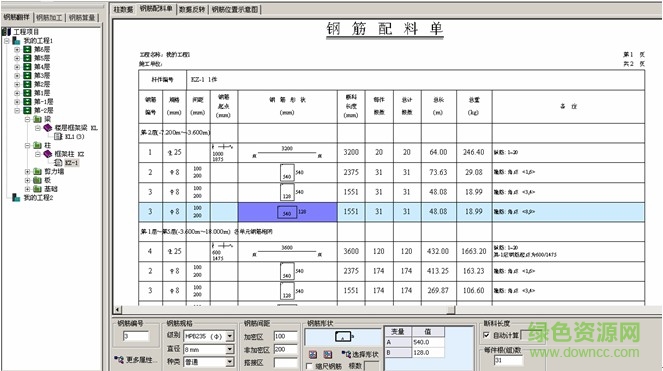The width and height of the screenshot is (663, 371).
Task: Click the 第6层 floor icon
Action: pyautogui.click(x=27, y=49)
